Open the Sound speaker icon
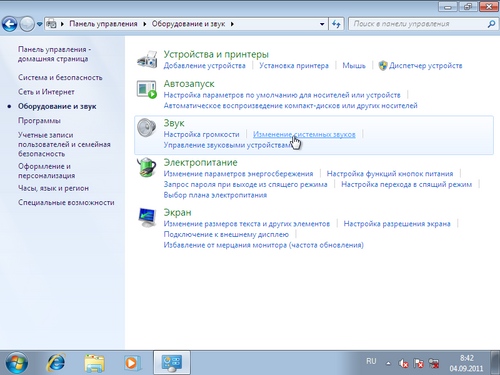Screen dimensions: 500x375 (x=147, y=128)
